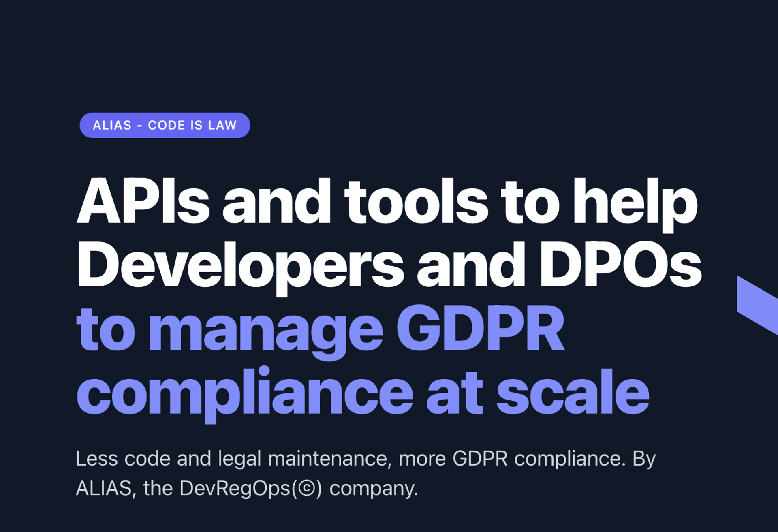Click the purple word scale
778x532 pixels.
click(x=573, y=392)
